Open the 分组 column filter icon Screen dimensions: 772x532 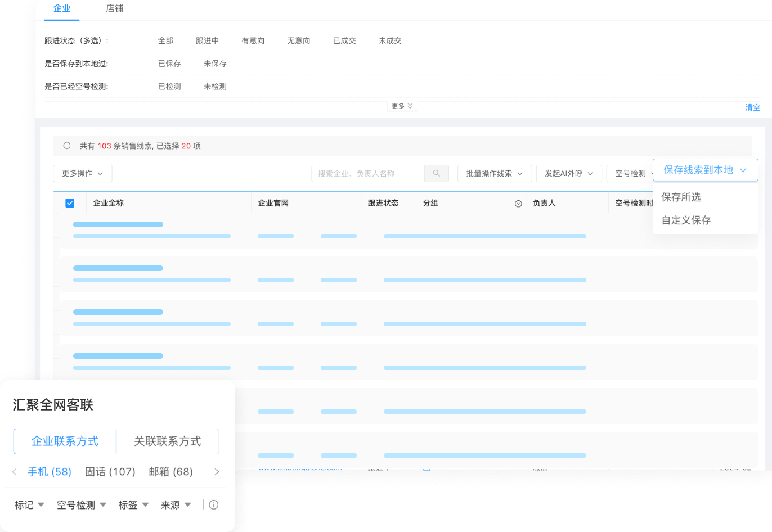[518, 204]
